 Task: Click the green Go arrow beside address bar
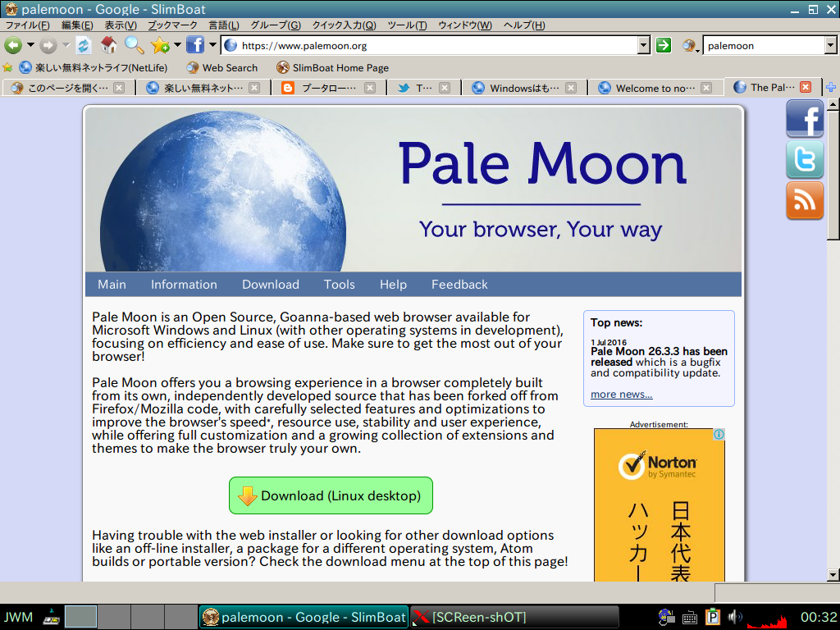coord(663,46)
